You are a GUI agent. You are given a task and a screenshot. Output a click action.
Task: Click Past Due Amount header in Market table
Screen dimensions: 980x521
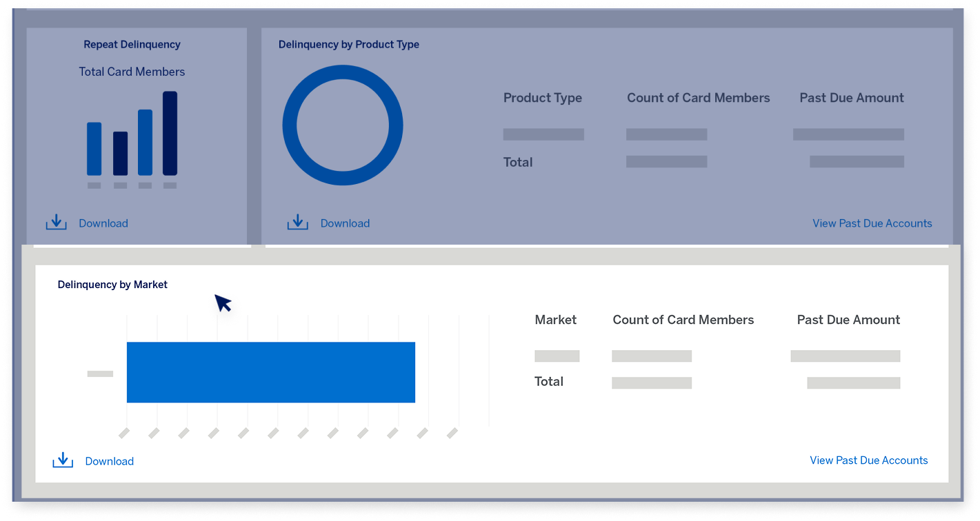point(848,320)
